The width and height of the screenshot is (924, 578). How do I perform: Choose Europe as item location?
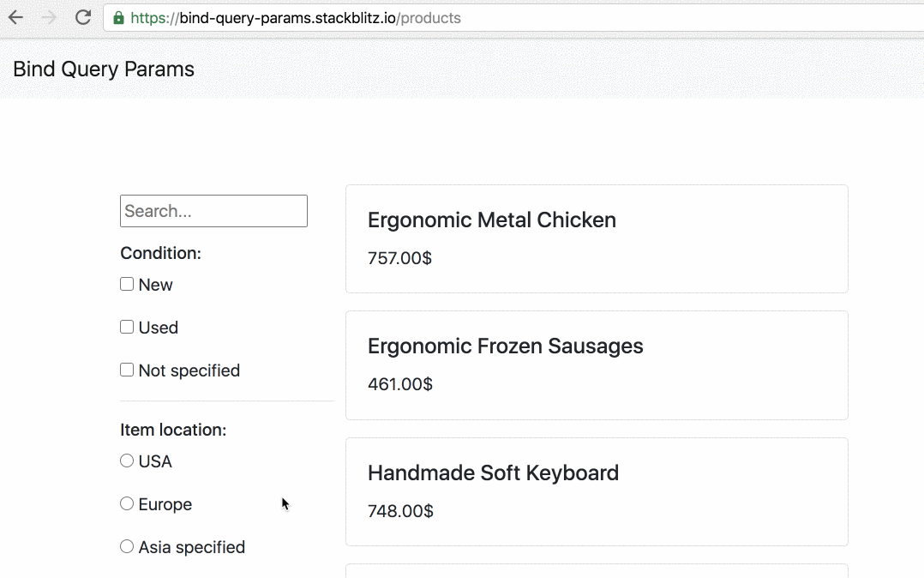point(127,503)
